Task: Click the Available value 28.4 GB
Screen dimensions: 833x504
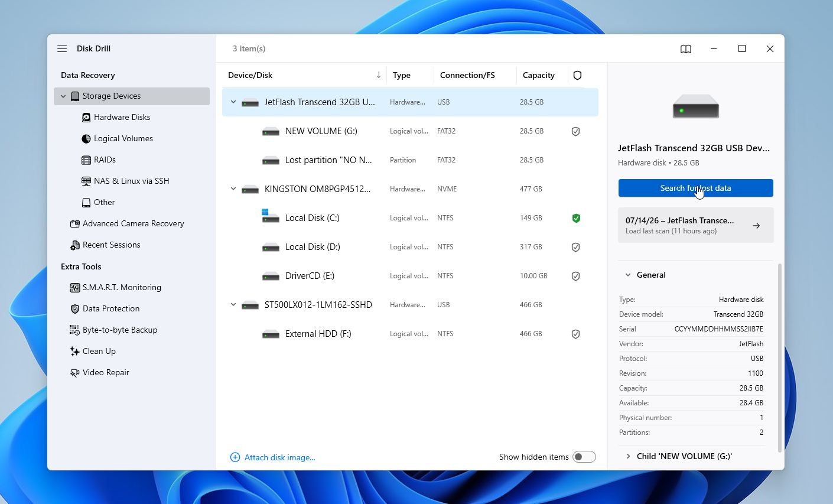Action: pos(751,403)
